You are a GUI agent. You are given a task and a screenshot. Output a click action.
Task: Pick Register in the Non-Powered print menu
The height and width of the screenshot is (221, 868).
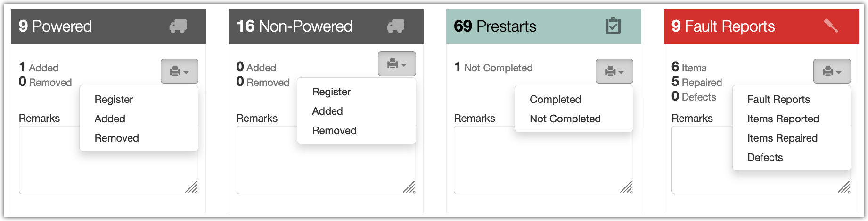[x=331, y=92]
